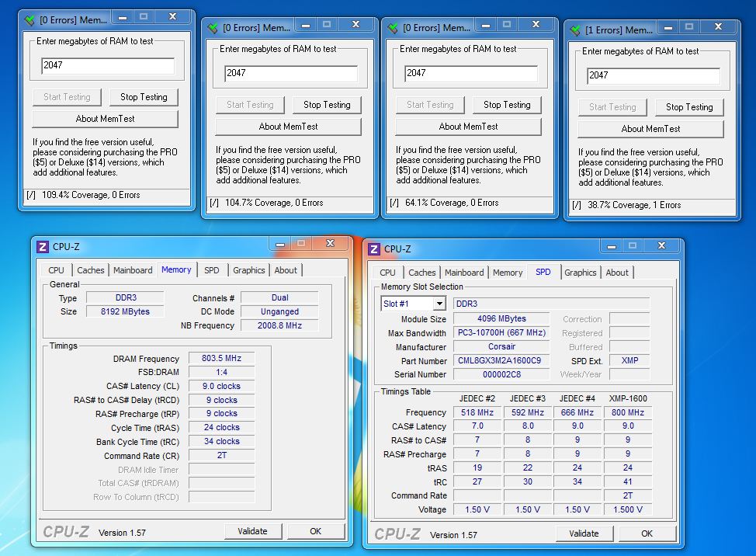Open About MemTest in 64.1% coverage window
Image resolution: width=756 pixels, height=556 pixels.
tap(469, 127)
